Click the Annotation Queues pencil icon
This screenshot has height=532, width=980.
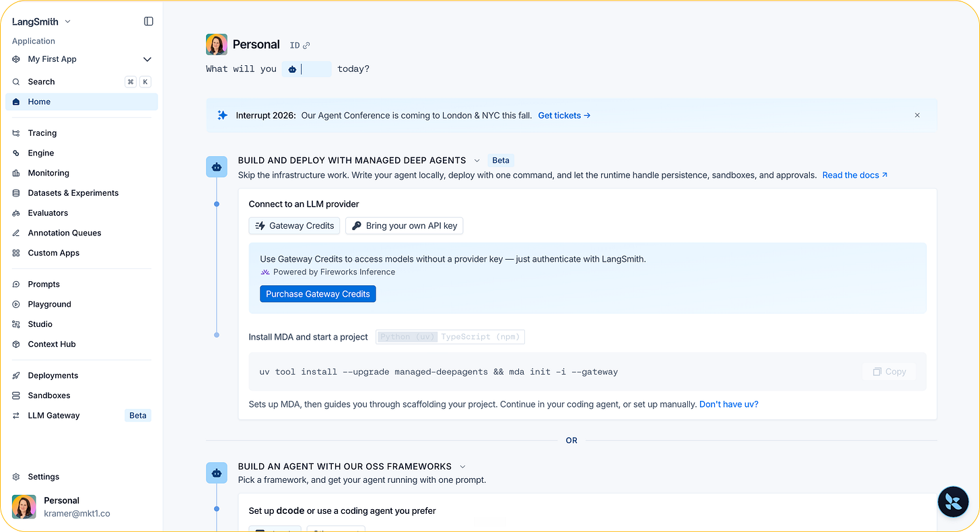tap(16, 233)
